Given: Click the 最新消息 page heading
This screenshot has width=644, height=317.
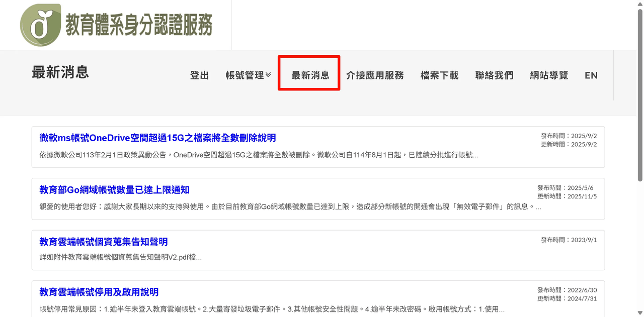Looking at the screenshot, I should 60,72.
